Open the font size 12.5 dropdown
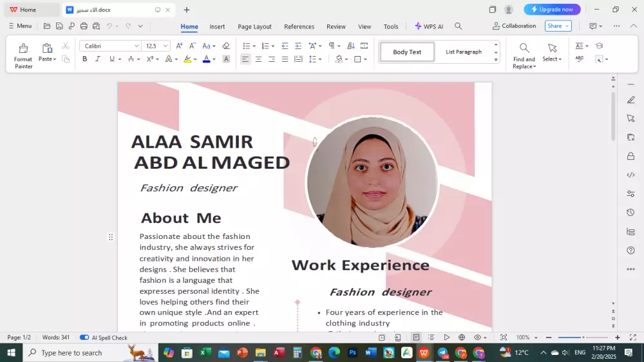 (x=165, y=46)
